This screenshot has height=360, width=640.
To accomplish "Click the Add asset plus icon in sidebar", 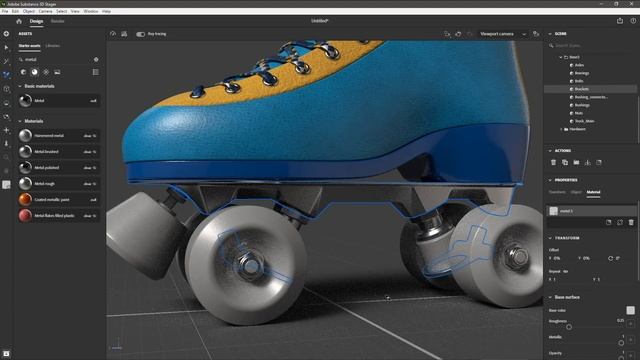I will tap(6, 34).
